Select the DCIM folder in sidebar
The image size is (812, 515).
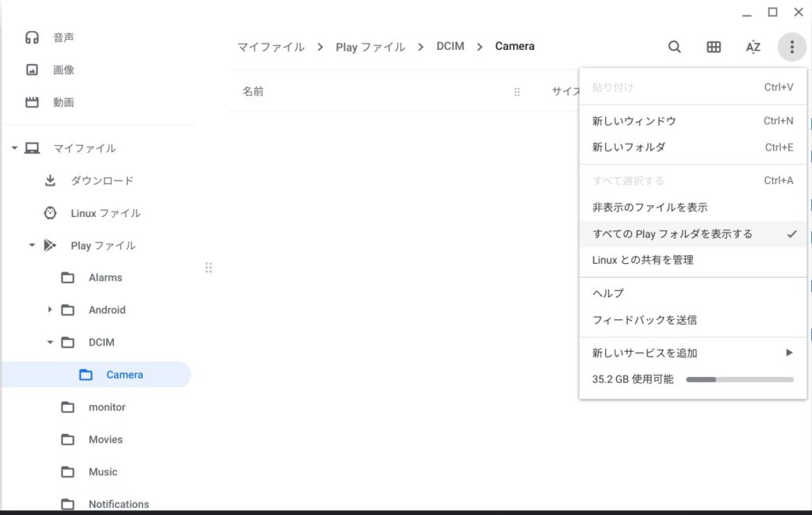point(101,342)
